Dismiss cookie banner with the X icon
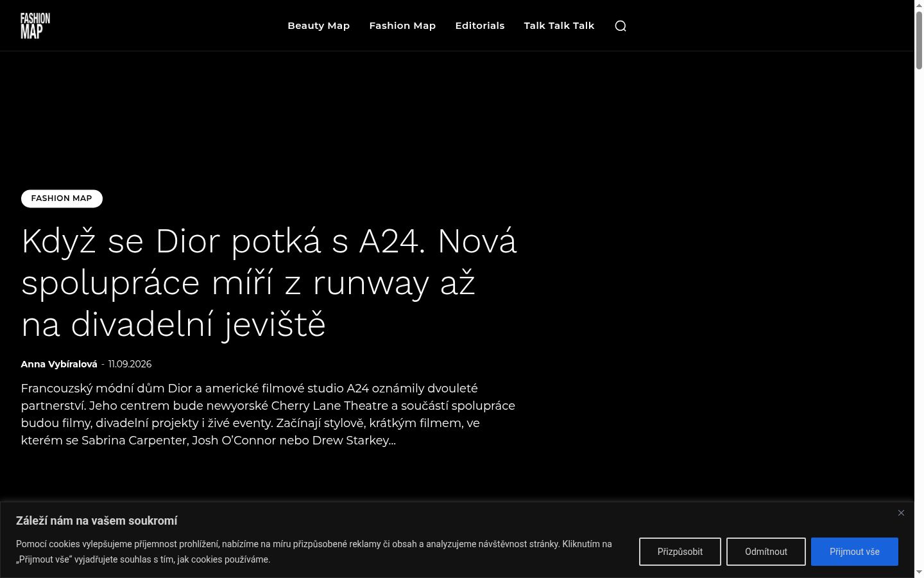The width and height of the screenshot is (924, 578). (x=901, y=512)
